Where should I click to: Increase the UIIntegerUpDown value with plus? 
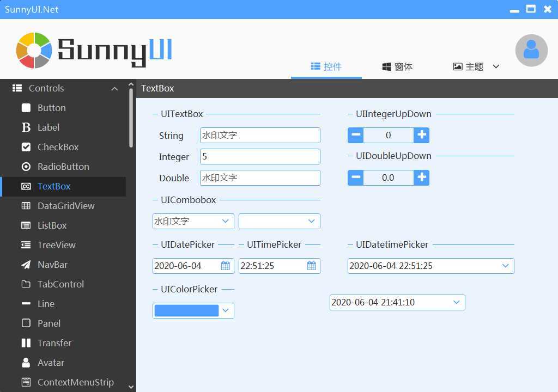(422, 135)
